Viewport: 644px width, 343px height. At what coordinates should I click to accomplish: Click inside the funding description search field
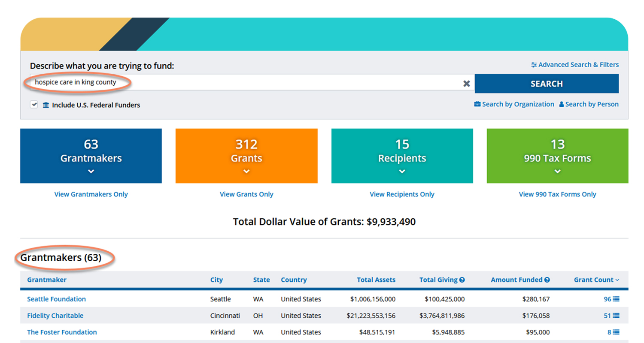(x=215, y=84)
